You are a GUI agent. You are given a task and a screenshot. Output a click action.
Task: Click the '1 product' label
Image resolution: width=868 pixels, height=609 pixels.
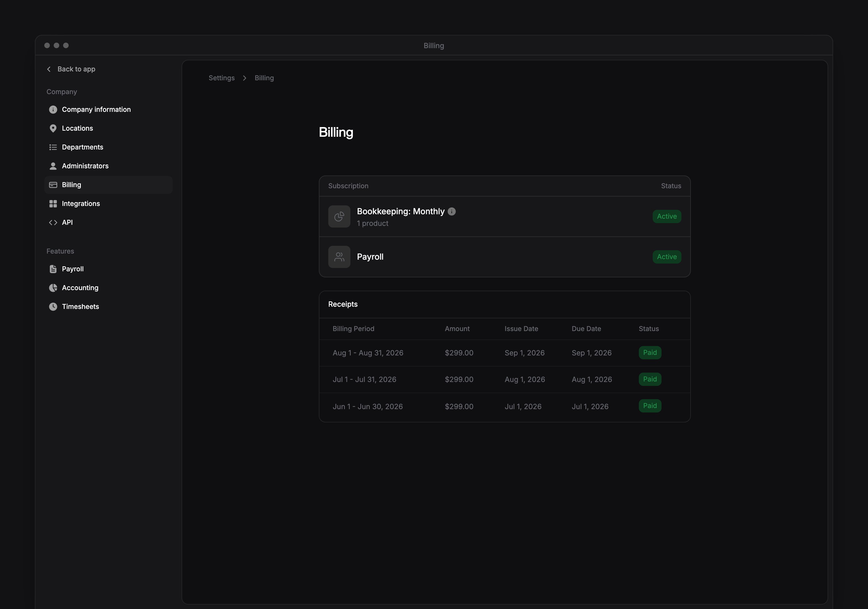[x=372, y=223]
